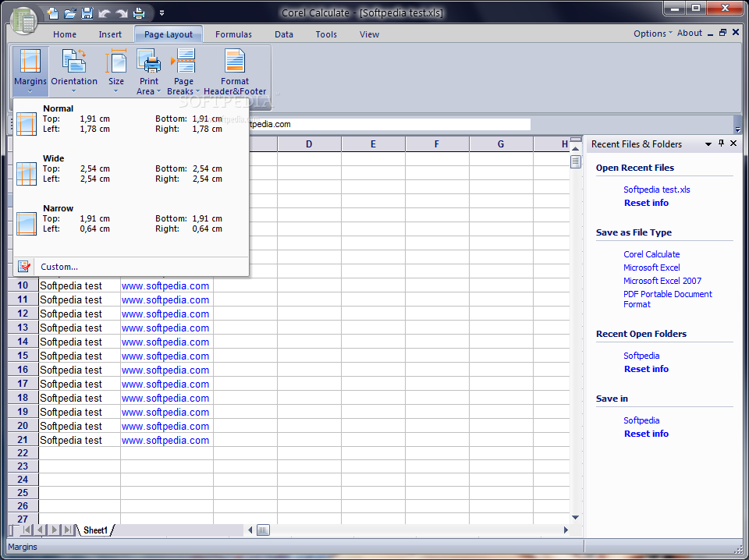
Task: Click the Orientation ribbon button
Action: point(74,71)
